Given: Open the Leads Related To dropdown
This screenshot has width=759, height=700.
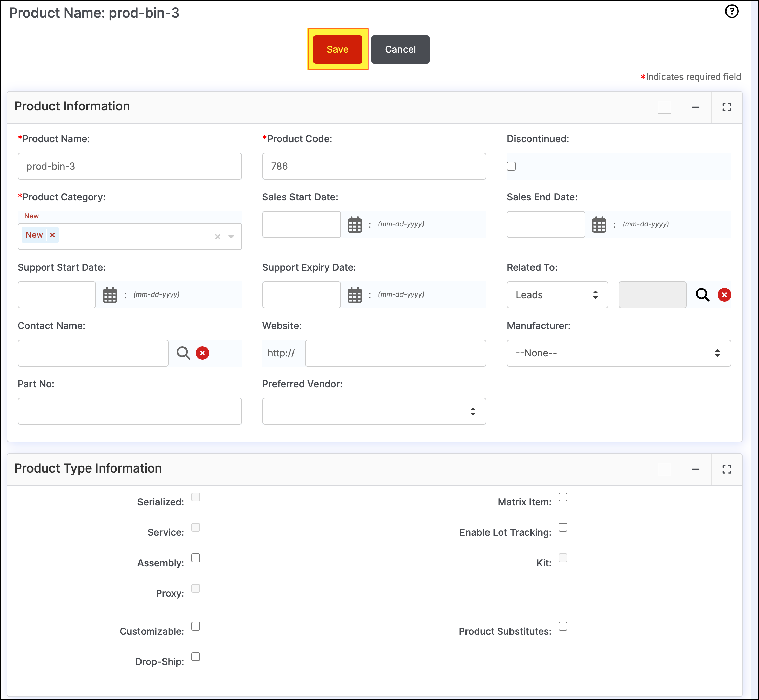Looking at the screenshot, I should pyautogui.click(x=557, y=295).
